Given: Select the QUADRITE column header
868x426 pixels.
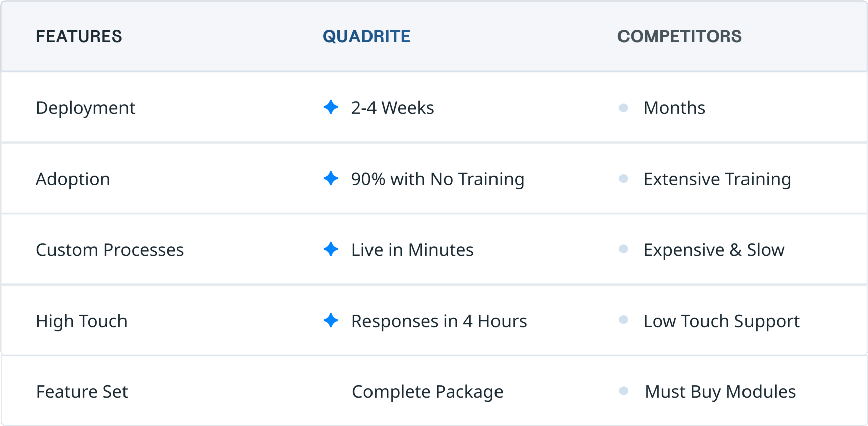Looking at the screenshot, I should 366,36.
